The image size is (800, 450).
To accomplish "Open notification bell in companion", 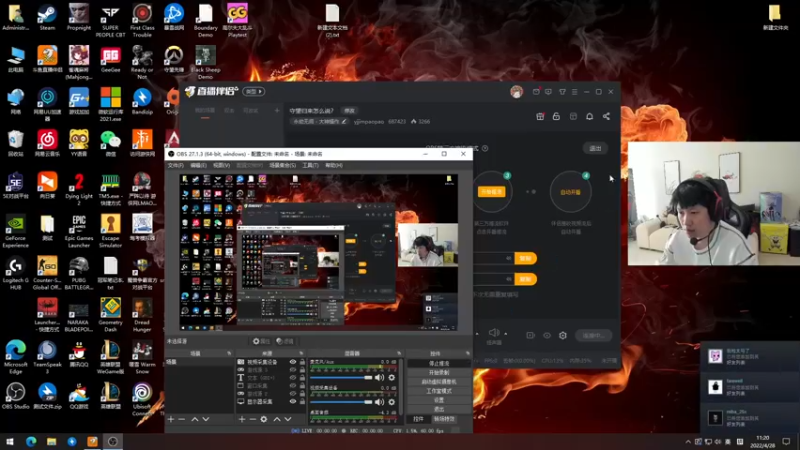I will [589, 116].
